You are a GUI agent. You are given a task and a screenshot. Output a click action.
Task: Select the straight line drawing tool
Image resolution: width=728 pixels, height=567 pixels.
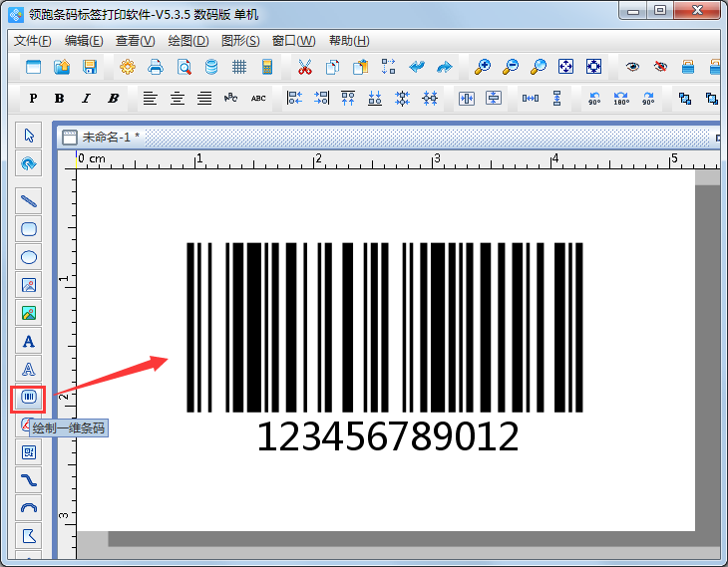pyautogui.click(x=29, y=200)
